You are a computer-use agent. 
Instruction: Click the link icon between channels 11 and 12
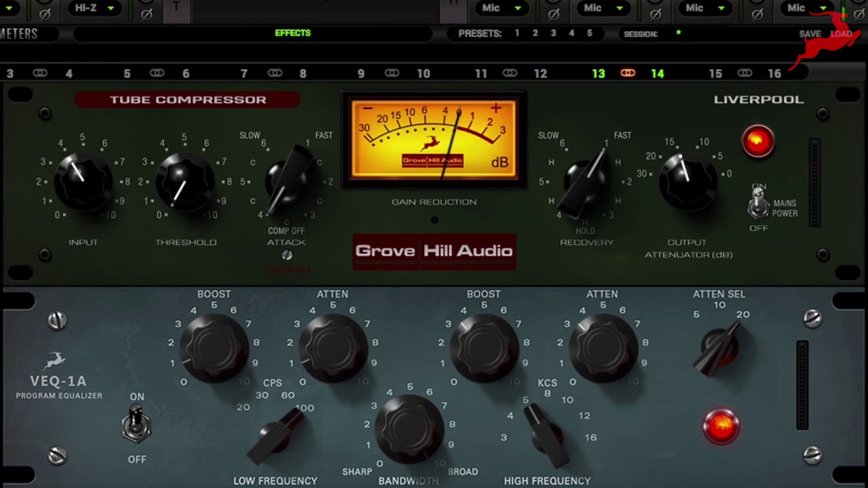(510, 73)
